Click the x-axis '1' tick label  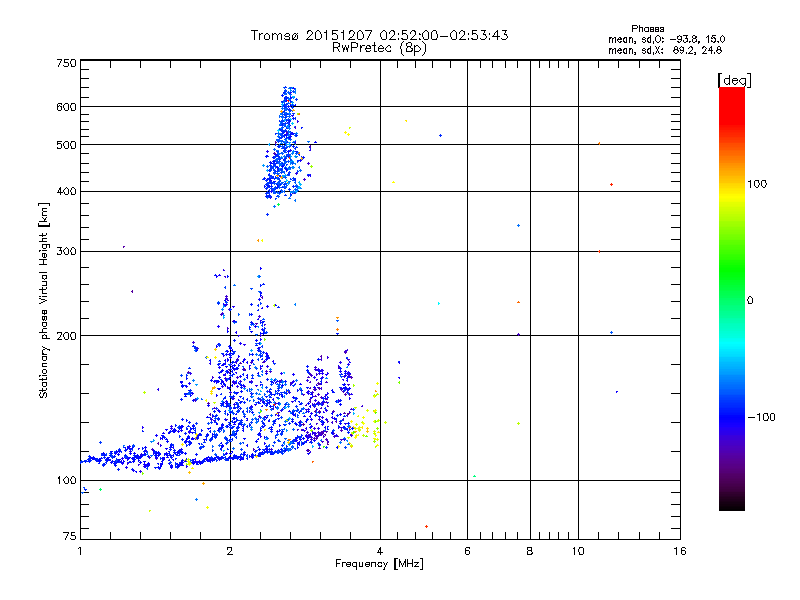[80, 551]
